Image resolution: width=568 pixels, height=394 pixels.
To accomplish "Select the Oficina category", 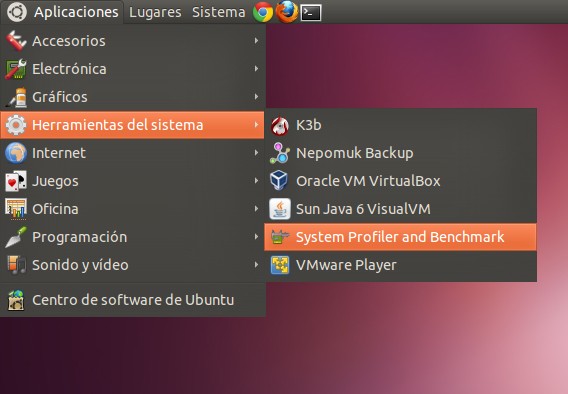I will point(133,209).
